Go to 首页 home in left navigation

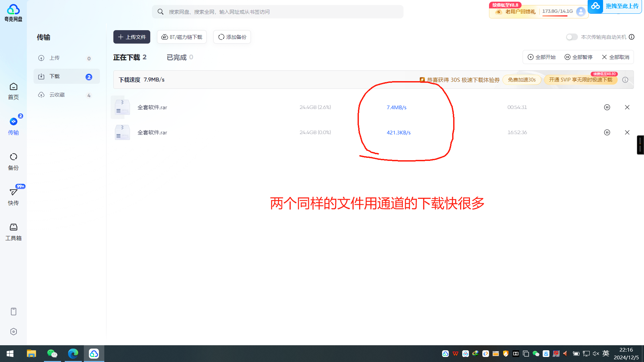[13, 91]
